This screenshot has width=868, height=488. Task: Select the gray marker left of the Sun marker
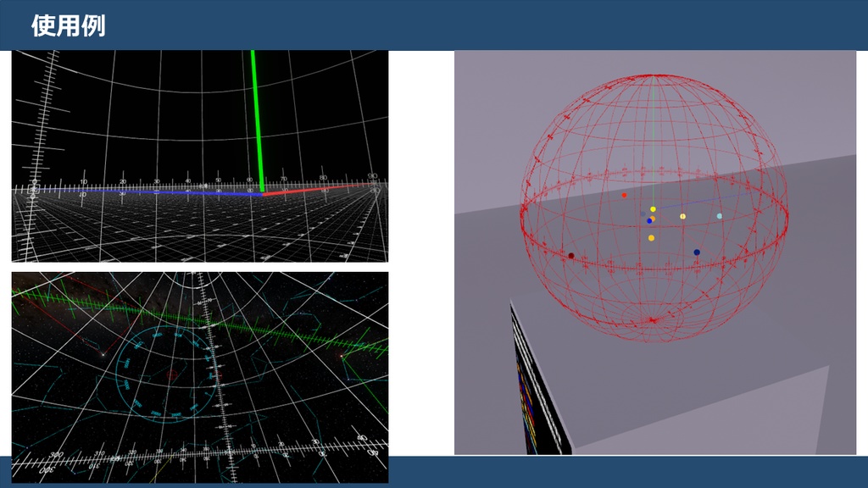click(643, 213)
